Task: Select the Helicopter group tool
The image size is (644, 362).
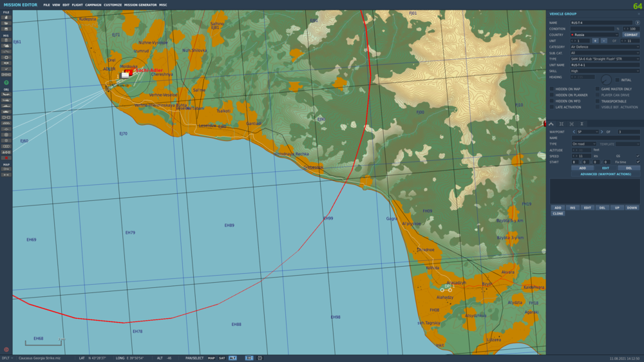Action: coord(6,100)
